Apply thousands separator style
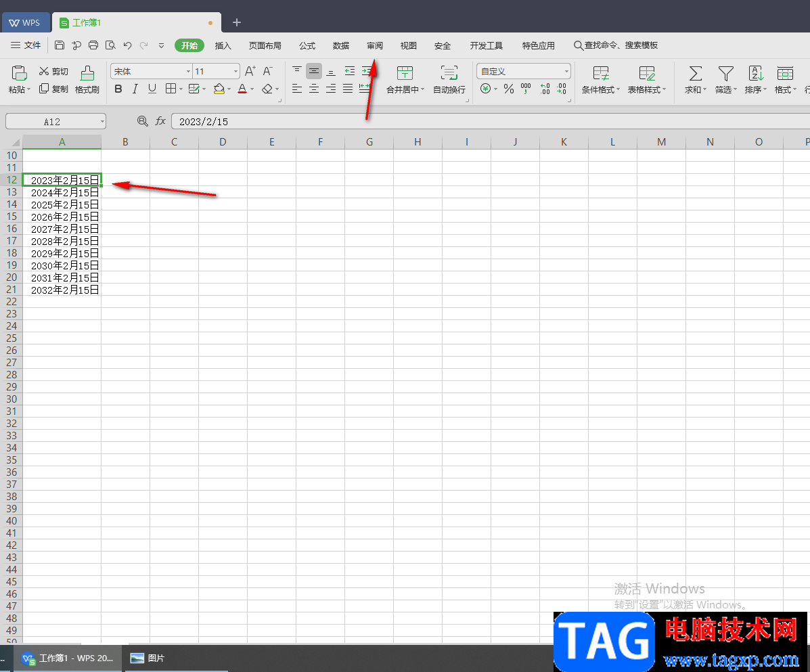This screenshot has width=810, height=672. pos(526,89)
